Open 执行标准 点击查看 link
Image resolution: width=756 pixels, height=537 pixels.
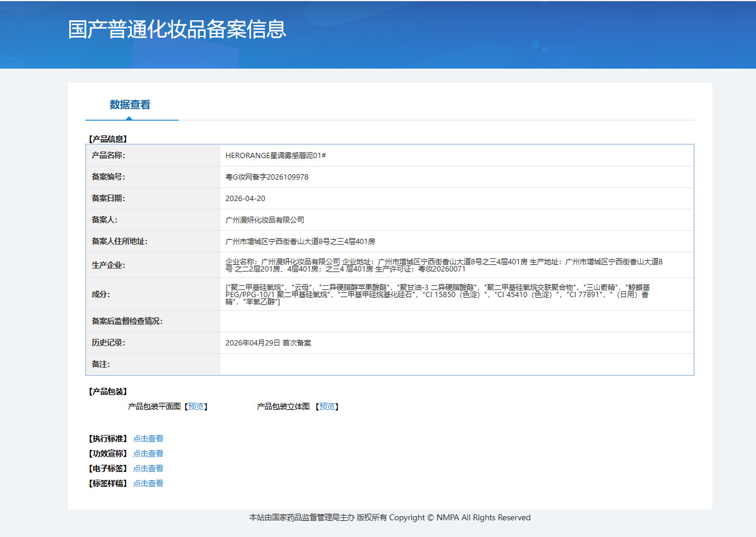(148, 439)
